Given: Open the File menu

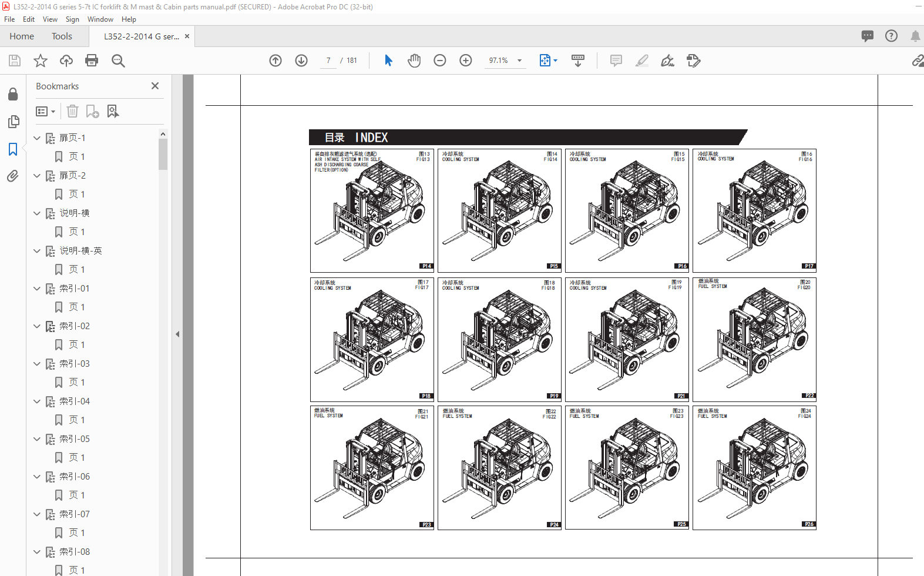Looking at the screenshot, I should click(9, 19).
